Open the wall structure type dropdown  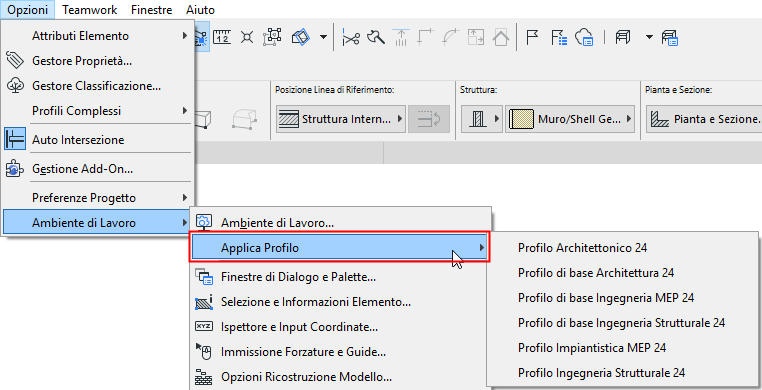[482, 119]
